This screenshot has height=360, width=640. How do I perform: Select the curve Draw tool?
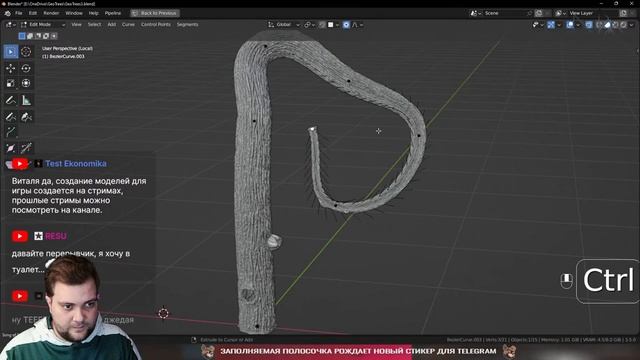(x=11, y=117)
